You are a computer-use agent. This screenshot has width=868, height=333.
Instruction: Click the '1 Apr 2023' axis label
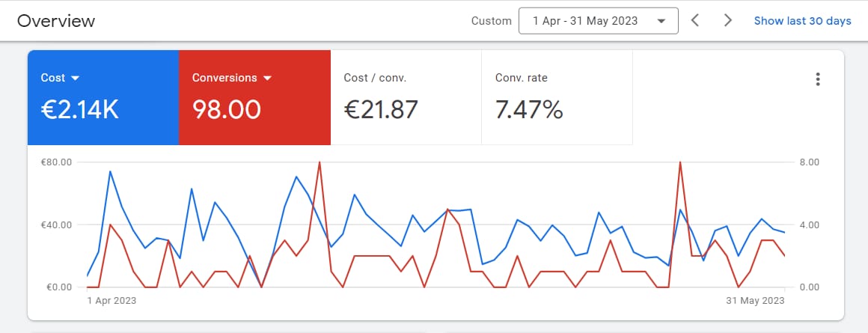(x=111, y=301)
